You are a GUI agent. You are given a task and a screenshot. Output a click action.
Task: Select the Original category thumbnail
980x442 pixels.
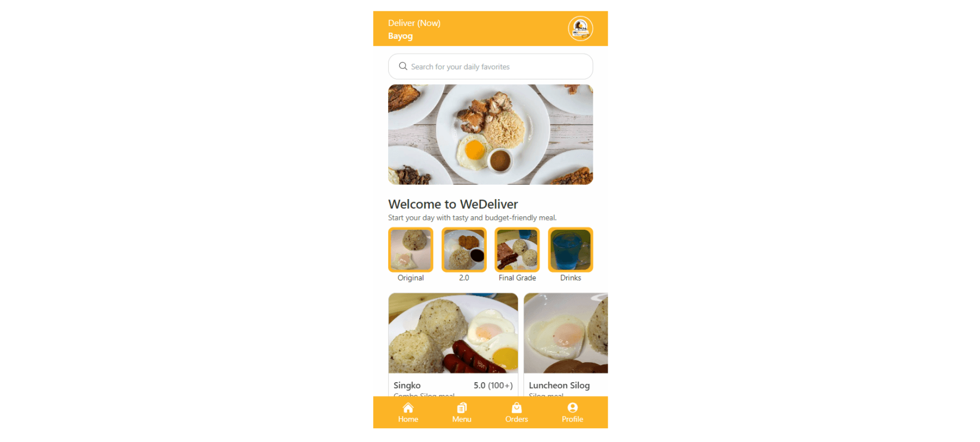(x=411, y=250)
